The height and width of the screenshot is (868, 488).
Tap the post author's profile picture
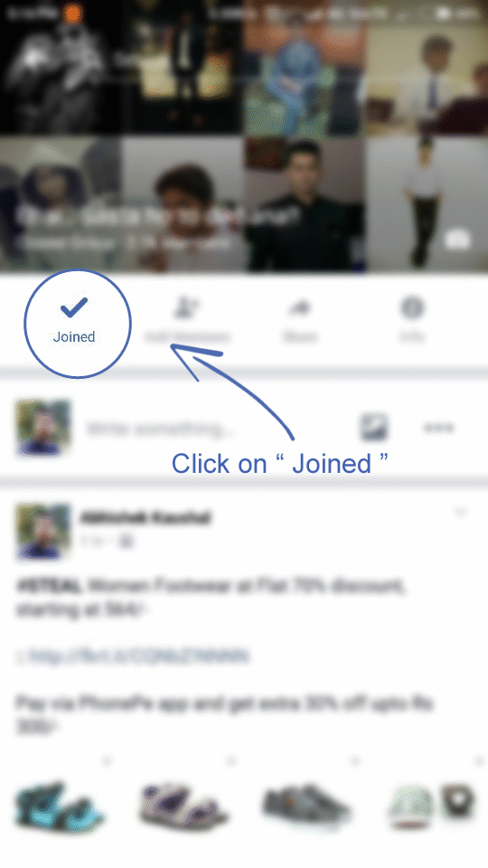43,531
